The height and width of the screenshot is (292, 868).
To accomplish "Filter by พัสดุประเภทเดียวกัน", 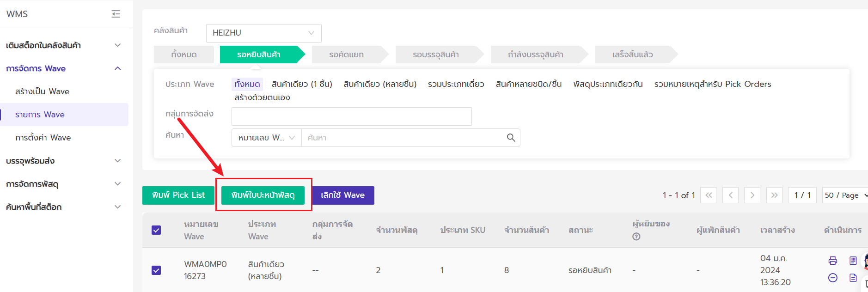I will tap(608, 84).
